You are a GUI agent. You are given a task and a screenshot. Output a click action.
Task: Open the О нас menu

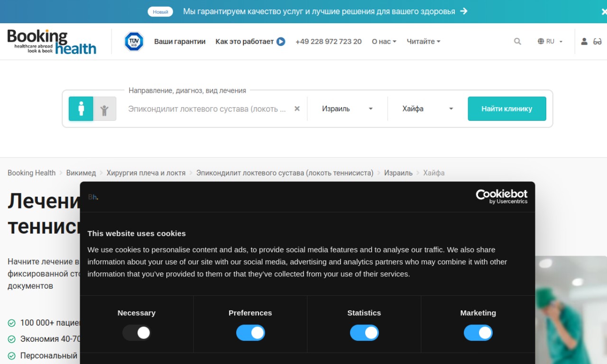coord(384,42)
